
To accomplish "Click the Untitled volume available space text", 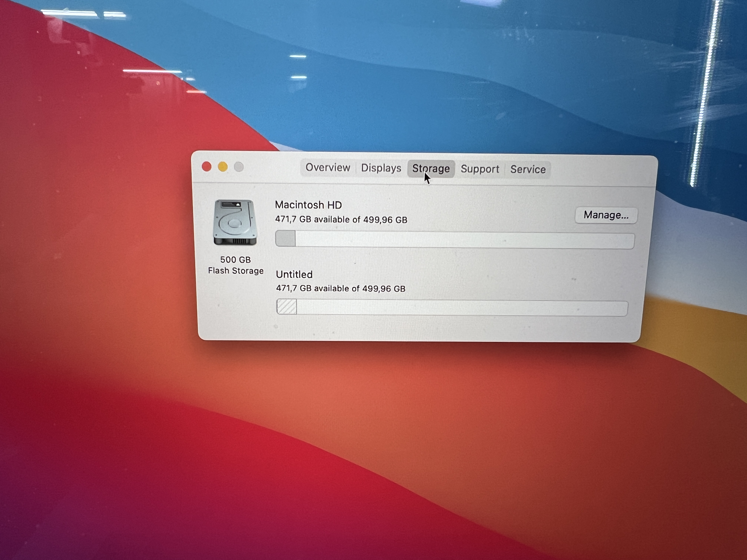I will [x=340, y=288].
